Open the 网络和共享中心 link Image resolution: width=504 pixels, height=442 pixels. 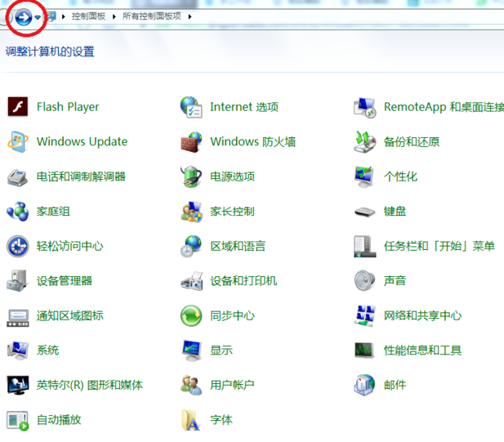tap(422, 315)
